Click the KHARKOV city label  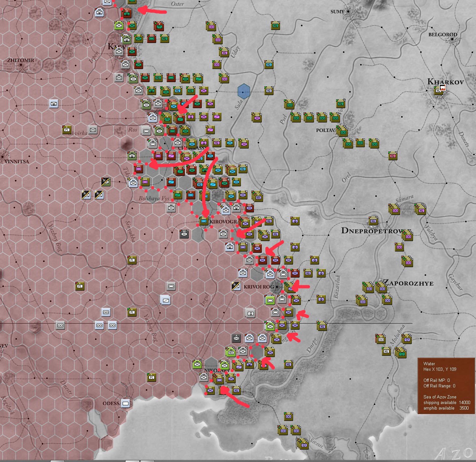[445, 81]
